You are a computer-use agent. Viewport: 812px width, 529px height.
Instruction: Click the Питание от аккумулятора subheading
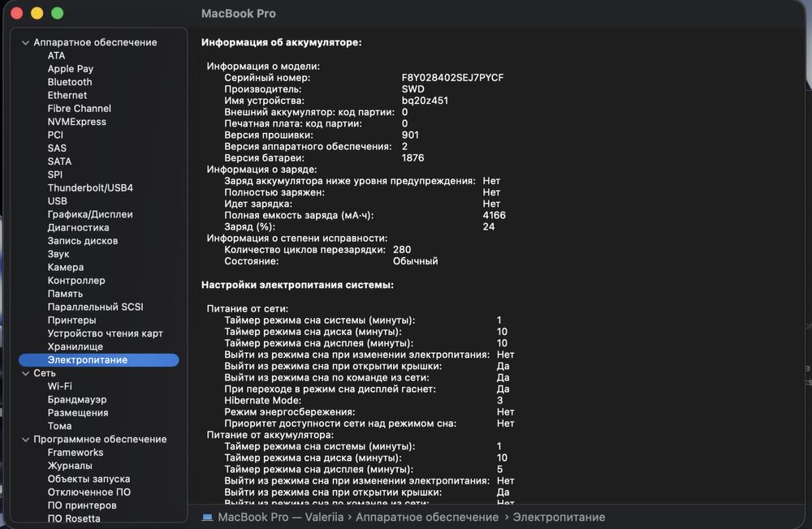(x=270, y=435)
